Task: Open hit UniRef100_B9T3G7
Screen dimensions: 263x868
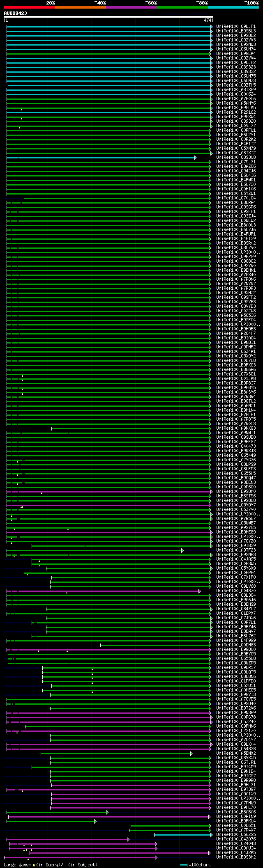Action: tap(236, 790)
